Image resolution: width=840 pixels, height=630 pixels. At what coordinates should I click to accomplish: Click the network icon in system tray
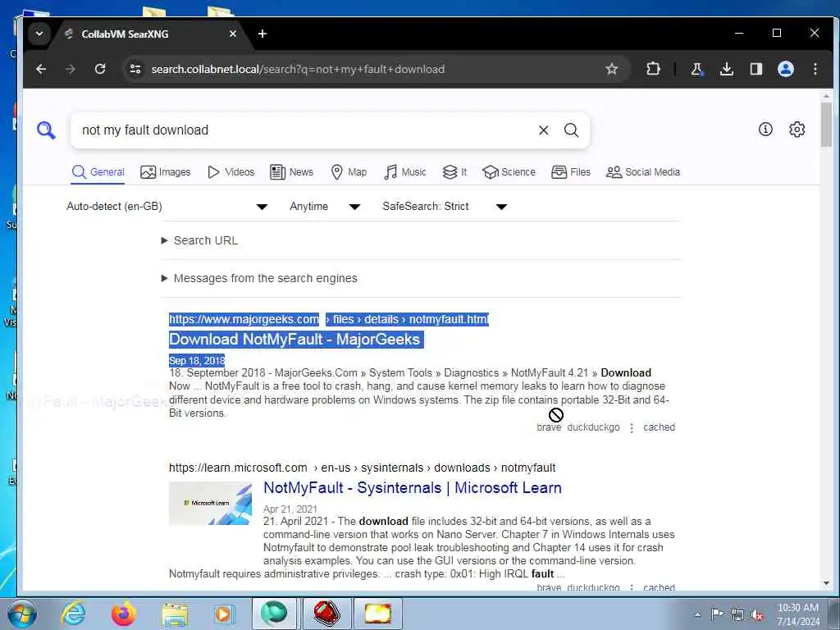(x=737, y=614)
